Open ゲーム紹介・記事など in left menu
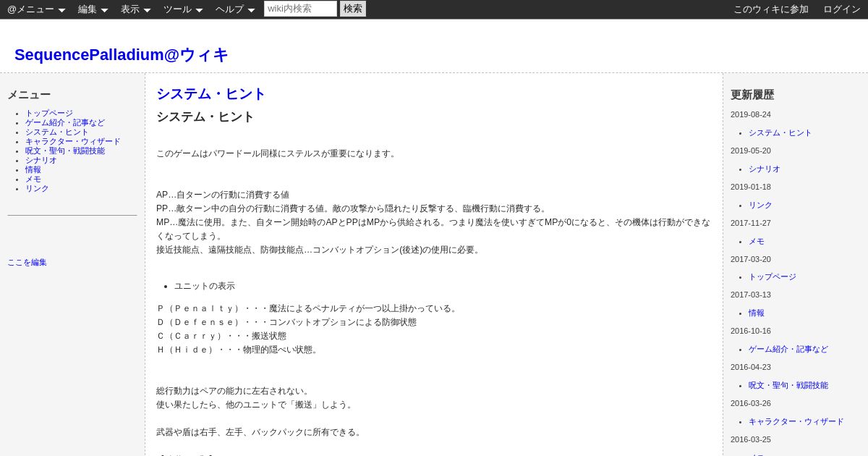 [x=65, y=123]
